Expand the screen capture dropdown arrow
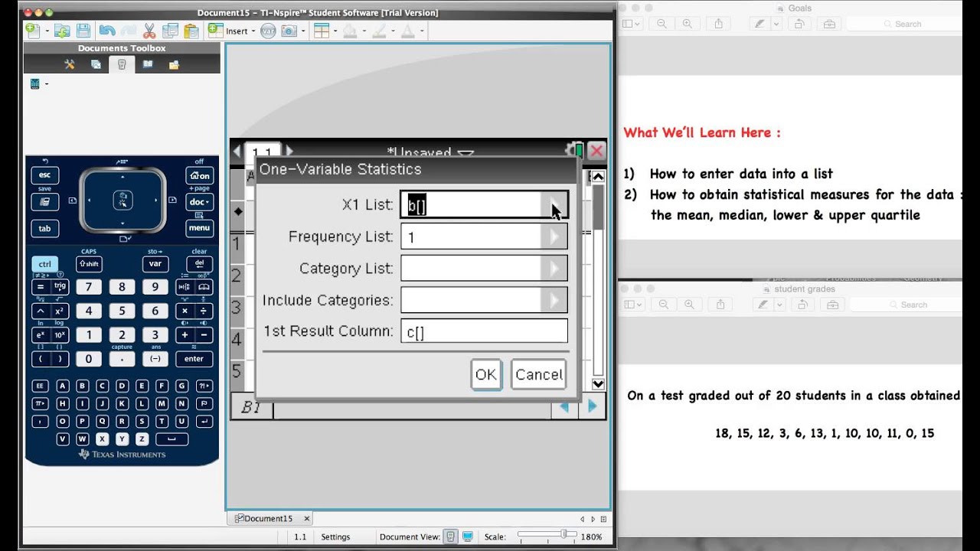980x551 pixels. click(303, 31)
